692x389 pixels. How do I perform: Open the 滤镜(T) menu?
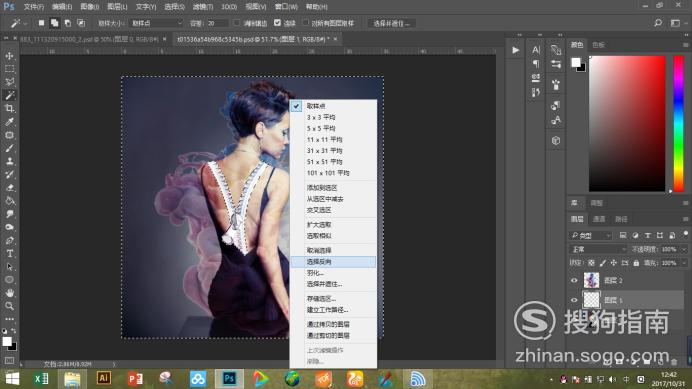203,7
